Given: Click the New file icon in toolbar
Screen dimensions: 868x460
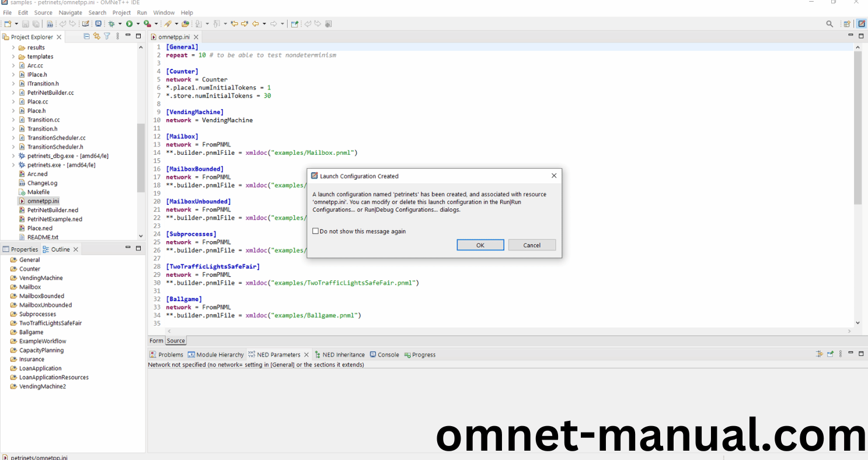Looking at the screenshot, I should pos(8,24).
